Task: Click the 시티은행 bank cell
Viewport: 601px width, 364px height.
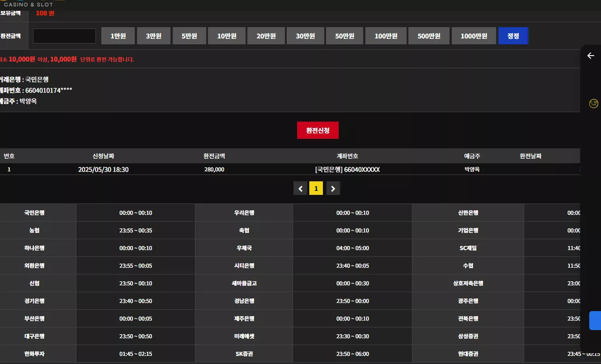Action: pyautogui.click(x=244, y=266)
